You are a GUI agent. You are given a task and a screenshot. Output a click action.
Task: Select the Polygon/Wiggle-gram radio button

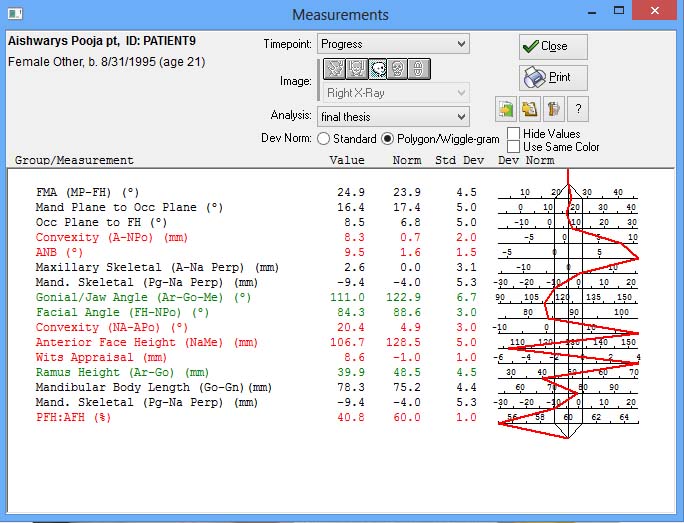click(388, 139)
